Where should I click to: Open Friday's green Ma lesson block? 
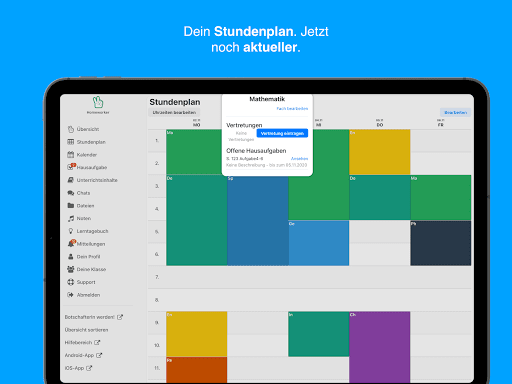point(441,197)
